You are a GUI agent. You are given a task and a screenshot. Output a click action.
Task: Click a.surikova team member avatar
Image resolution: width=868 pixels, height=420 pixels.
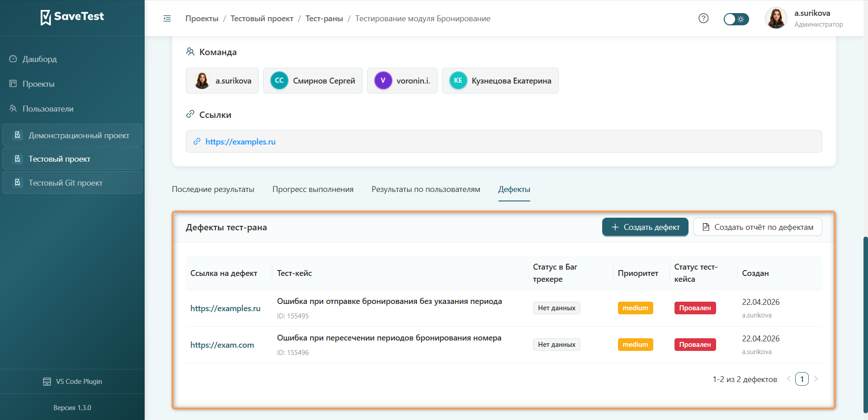[202, 80]
